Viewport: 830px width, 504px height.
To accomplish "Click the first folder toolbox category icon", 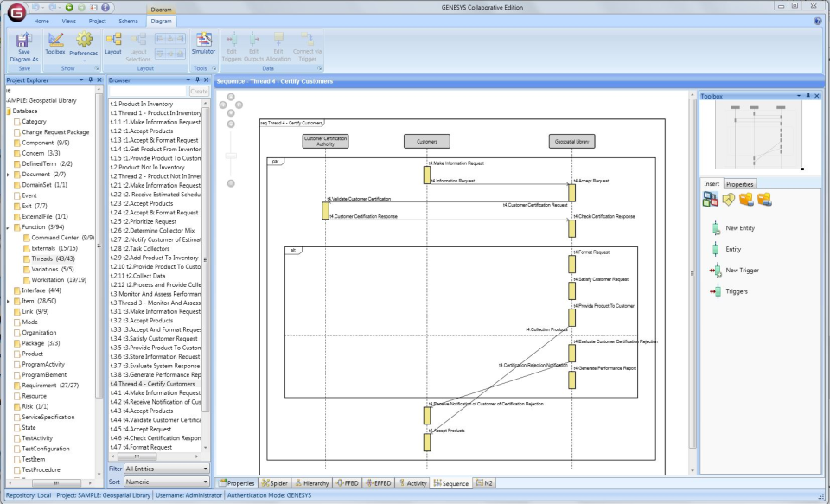I will point(746,199).
